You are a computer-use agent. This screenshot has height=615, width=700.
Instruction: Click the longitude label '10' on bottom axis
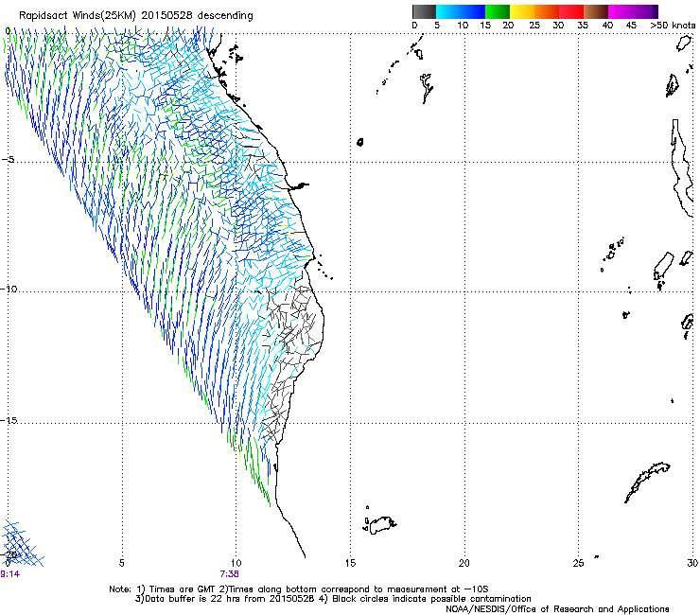[x=236, y=563]
